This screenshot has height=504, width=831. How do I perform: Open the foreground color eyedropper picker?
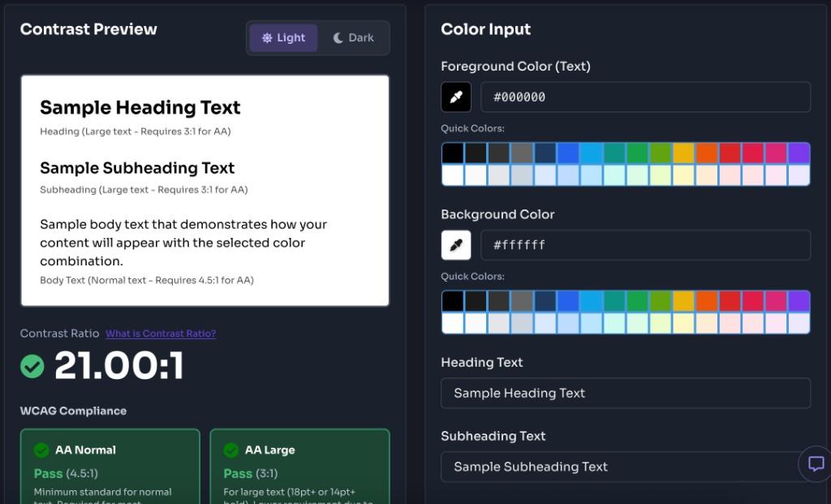point(456,97)
